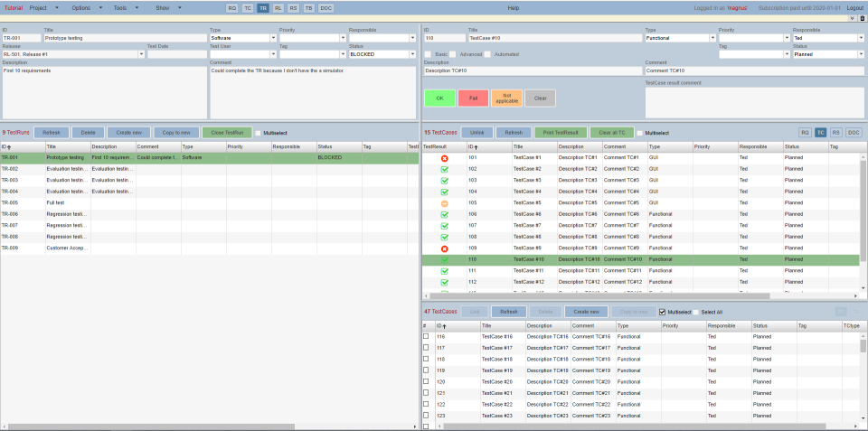
Task: Check the row checkbox for TestCase #16
Action: (x=426, y=336)
